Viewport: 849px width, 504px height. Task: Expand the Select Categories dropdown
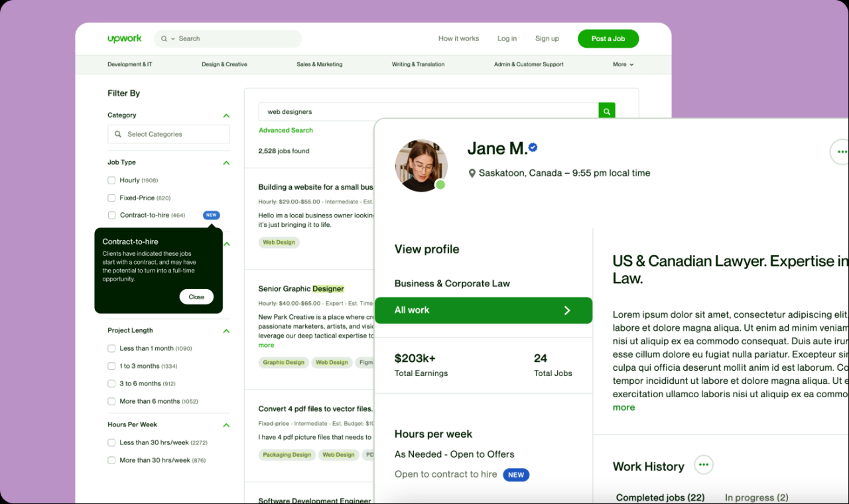click(x=168, y=134)
